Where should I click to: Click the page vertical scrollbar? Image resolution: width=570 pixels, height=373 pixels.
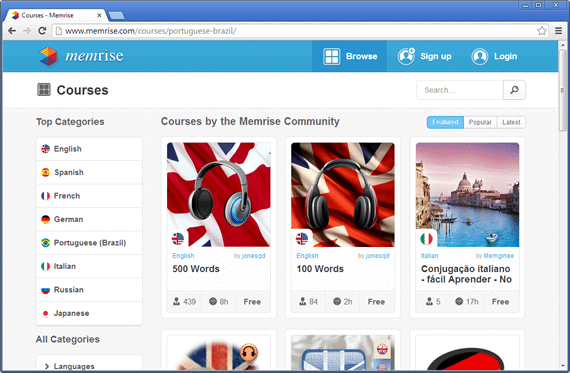563,90
